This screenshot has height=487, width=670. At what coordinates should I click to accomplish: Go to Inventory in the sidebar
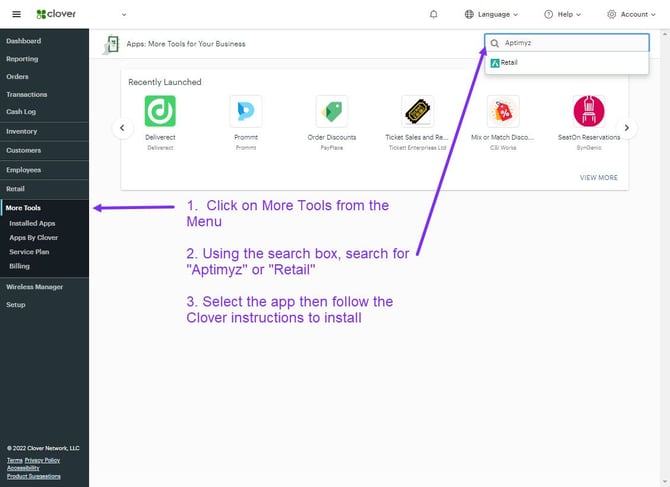[x=22, y=131]
